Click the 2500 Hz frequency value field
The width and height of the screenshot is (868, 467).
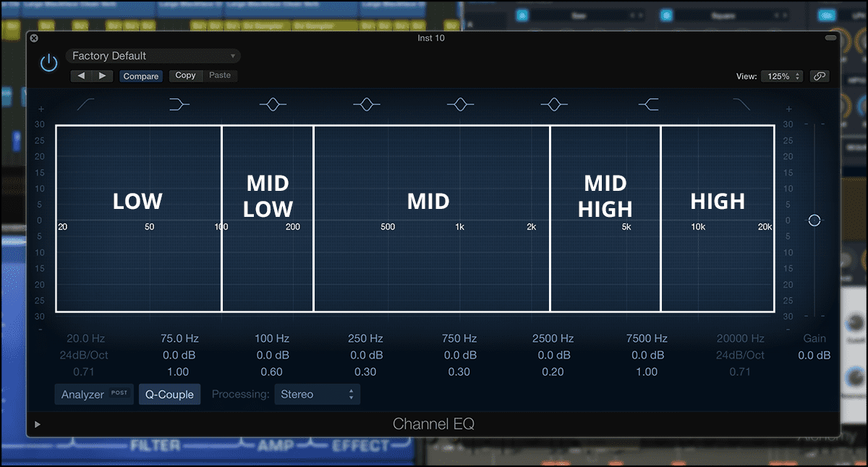click(x=553, y=338)
